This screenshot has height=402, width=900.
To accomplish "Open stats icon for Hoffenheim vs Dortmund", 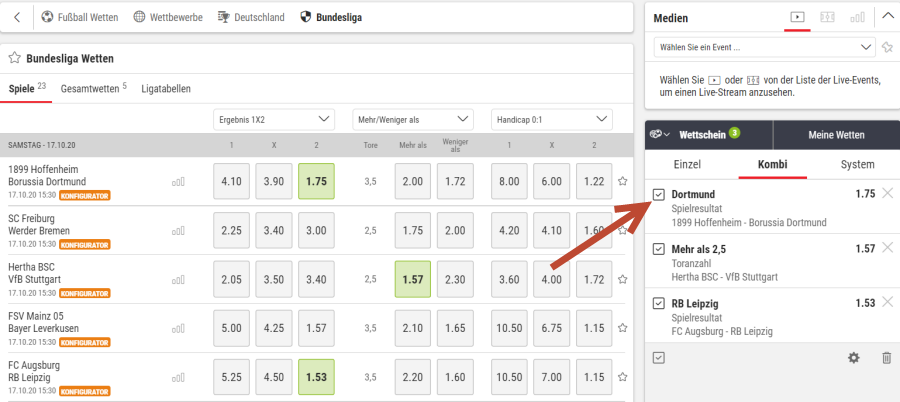I will 179,181.
